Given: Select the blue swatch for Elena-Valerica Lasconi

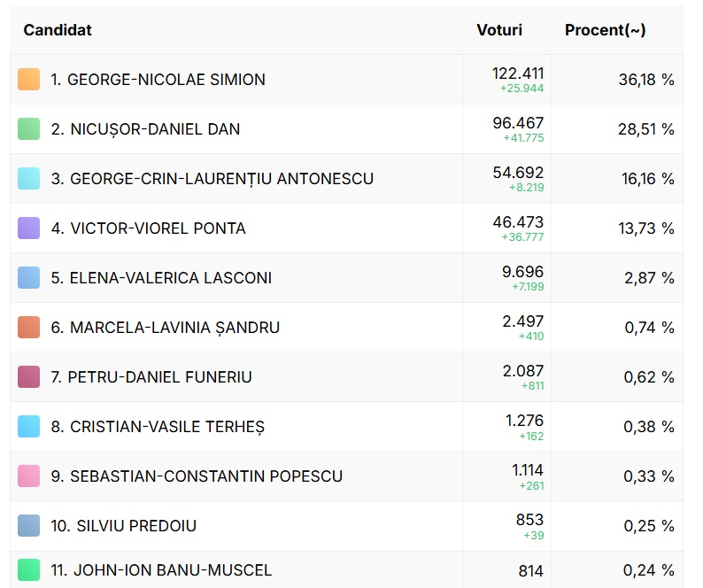Looking at the screenshot, I should (x=29, y=278).
